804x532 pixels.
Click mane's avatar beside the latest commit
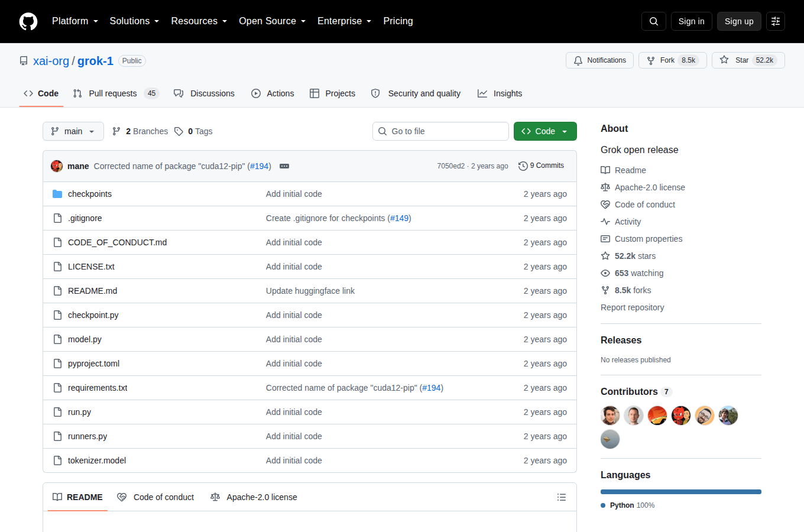(x=57, y=166)
